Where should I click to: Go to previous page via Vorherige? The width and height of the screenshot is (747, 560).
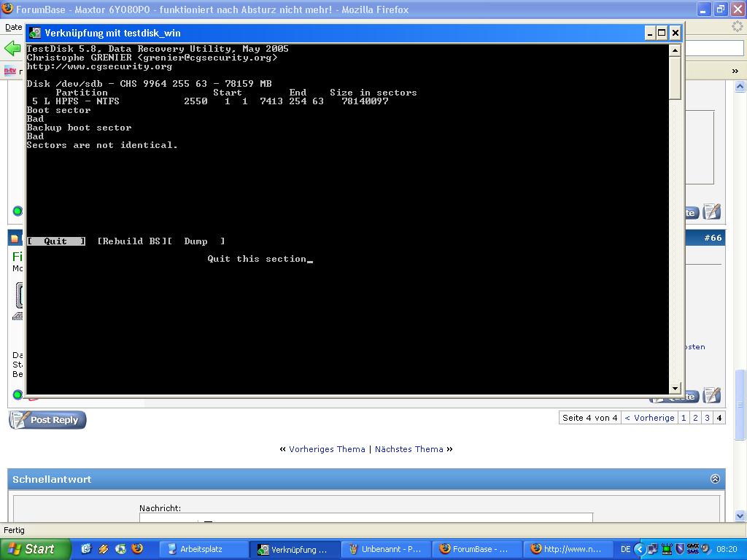click(x=649, y=418)
